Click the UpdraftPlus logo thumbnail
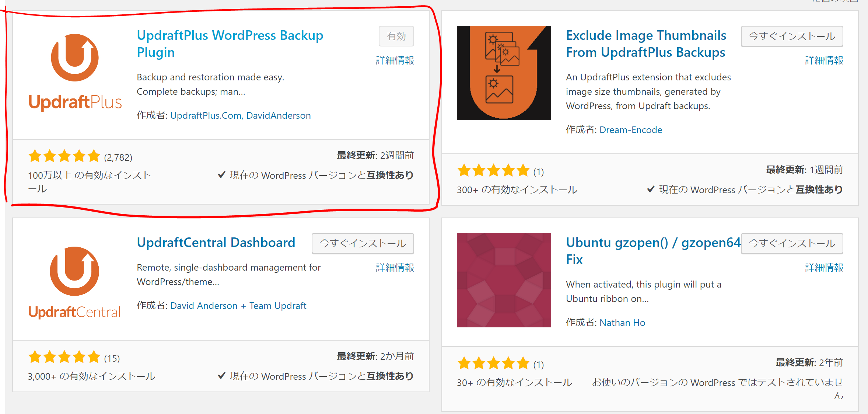The image size is (868, 414). pyautogui.click(x=75, y=73)
